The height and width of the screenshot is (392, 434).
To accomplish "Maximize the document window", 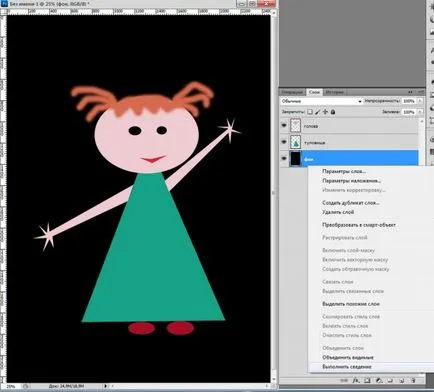I will coord(252,4).
